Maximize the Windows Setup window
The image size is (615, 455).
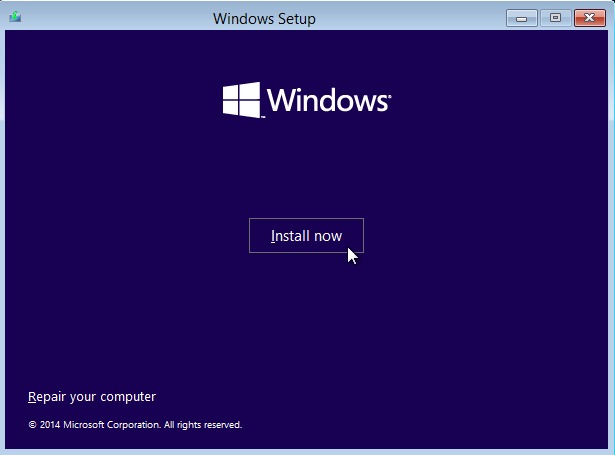coord(555,17)
